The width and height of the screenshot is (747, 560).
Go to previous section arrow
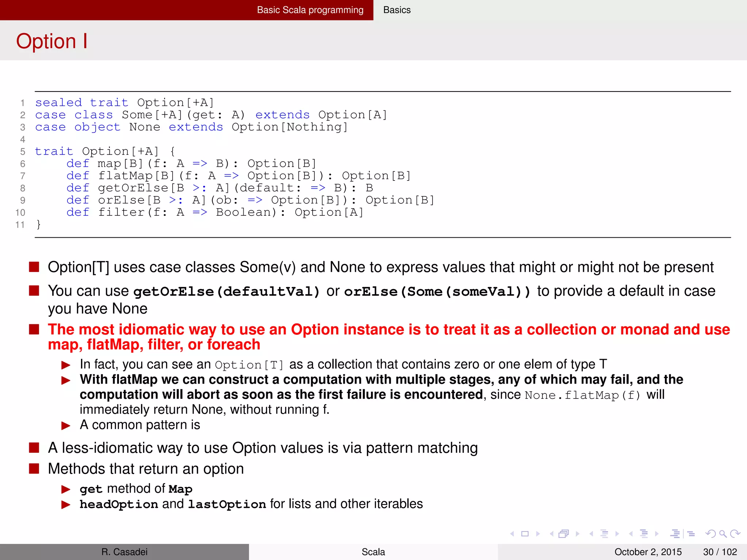(x=631, y=534)
